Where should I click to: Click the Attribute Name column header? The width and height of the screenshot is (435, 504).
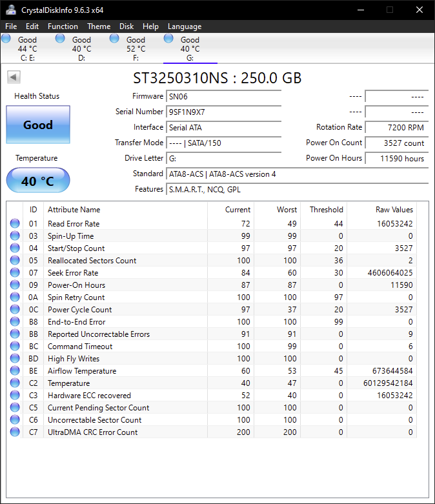[125, 210]
